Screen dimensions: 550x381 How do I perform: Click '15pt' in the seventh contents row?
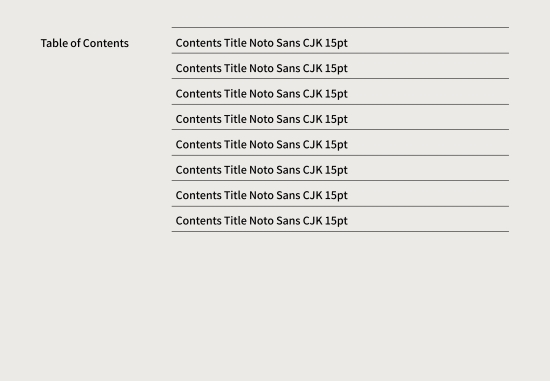click(x=336, y=196)
